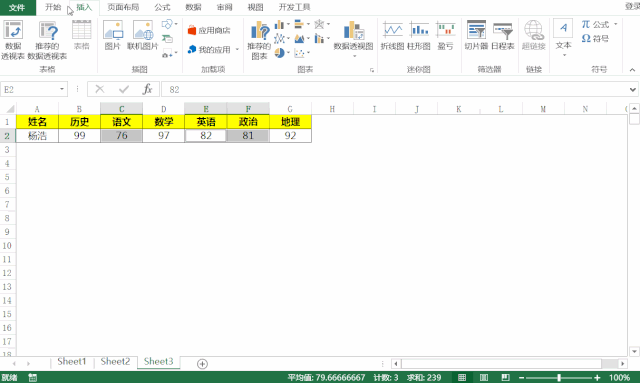This screenshot has height=383, width=640.
Task: Open the File tab
Action: 17,7
